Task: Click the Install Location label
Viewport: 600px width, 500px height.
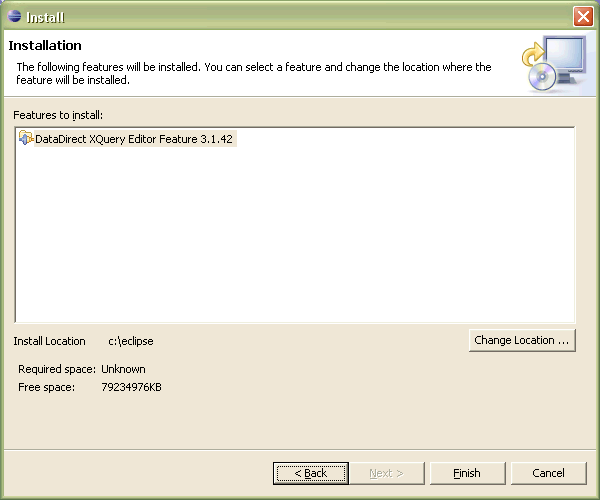Action: tap(49, 341)
